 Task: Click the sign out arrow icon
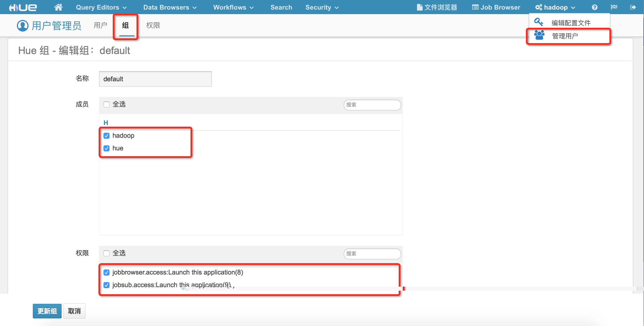tap(633, 7)
